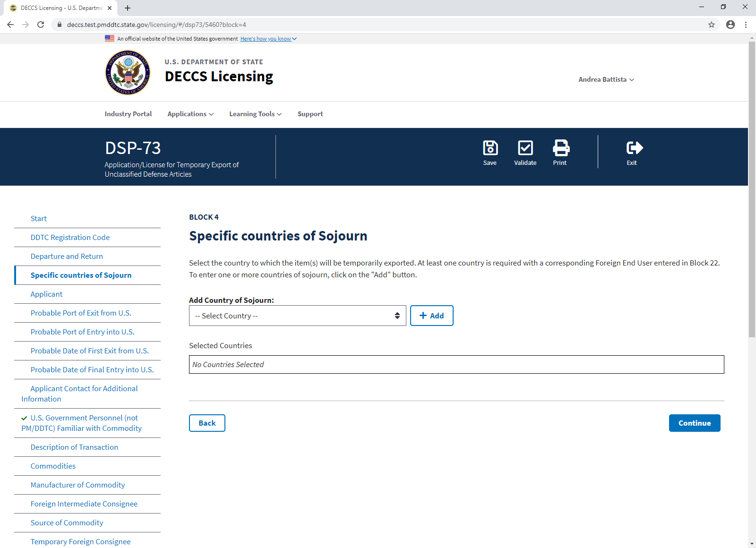
Task: Open Source of Commodity section
Action: pyautogui.click(x=67, y=523)
